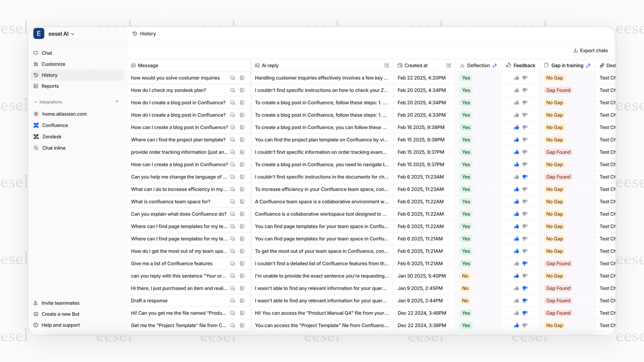
Task: Click No Gap tag on 'how would you solve costumer inquiries' row
Action: point(554,78)
